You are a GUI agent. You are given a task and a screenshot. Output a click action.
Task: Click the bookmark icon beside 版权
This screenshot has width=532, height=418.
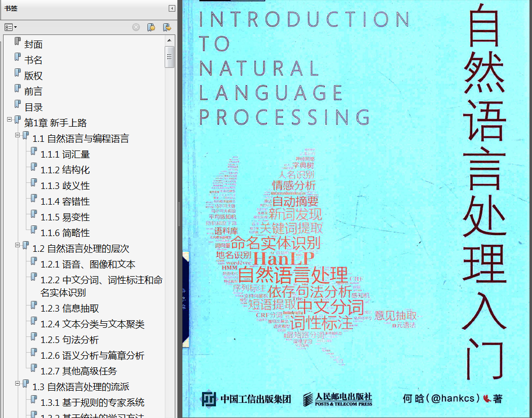click(x=18, y=72)
